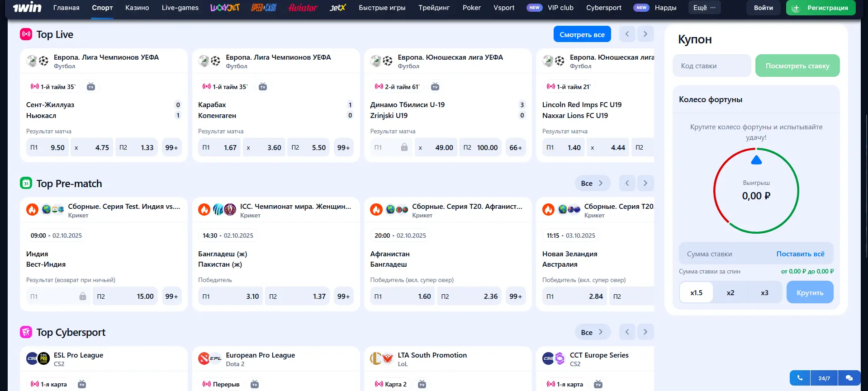
Task: Open the 1win home logo
Action: click(27, 7)
